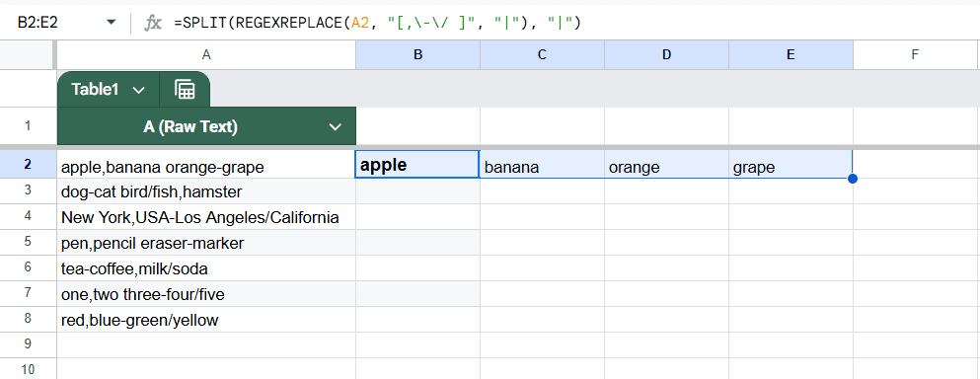Select row 7 header
980x379 pixels.
[x=28, y=293]
